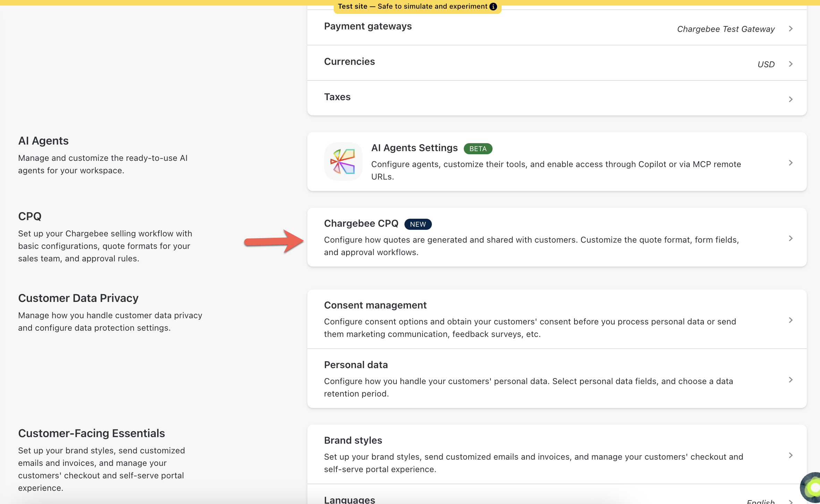Click the USD currency value
Viewport: 820px width, 504px height.
click(766, 64)
